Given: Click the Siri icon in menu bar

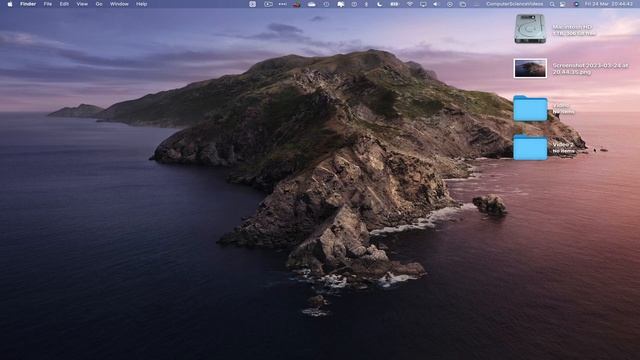Looking at the screenshot, I should tap(576, 4).
